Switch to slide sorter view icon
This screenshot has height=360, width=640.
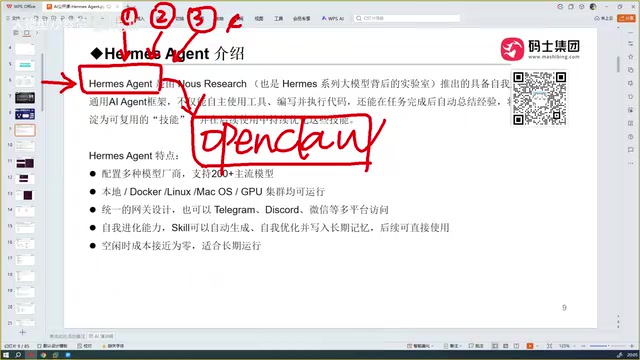506,346
